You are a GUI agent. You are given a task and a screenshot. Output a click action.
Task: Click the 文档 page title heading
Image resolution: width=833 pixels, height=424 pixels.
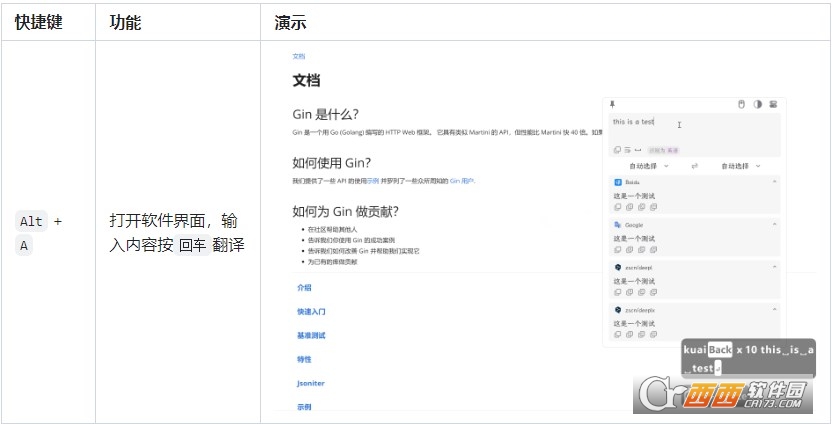306,81
